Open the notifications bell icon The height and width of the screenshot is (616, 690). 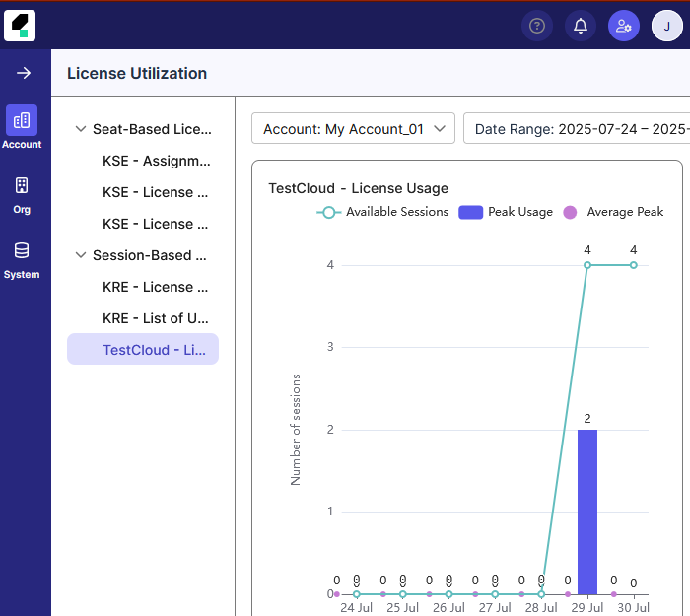(x=581, y=26)
